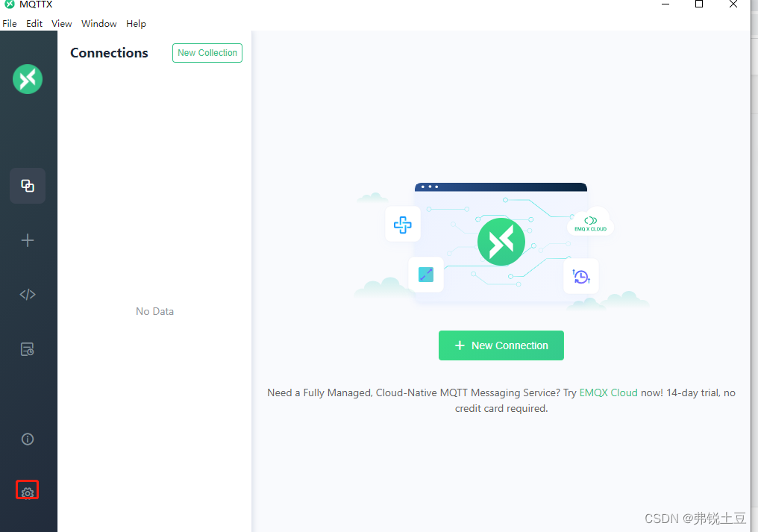The height and width of the screenshot is (532, 758).
Task: Open the Settings gear icon
Action: pyautogui.click(x=28, y=492)
